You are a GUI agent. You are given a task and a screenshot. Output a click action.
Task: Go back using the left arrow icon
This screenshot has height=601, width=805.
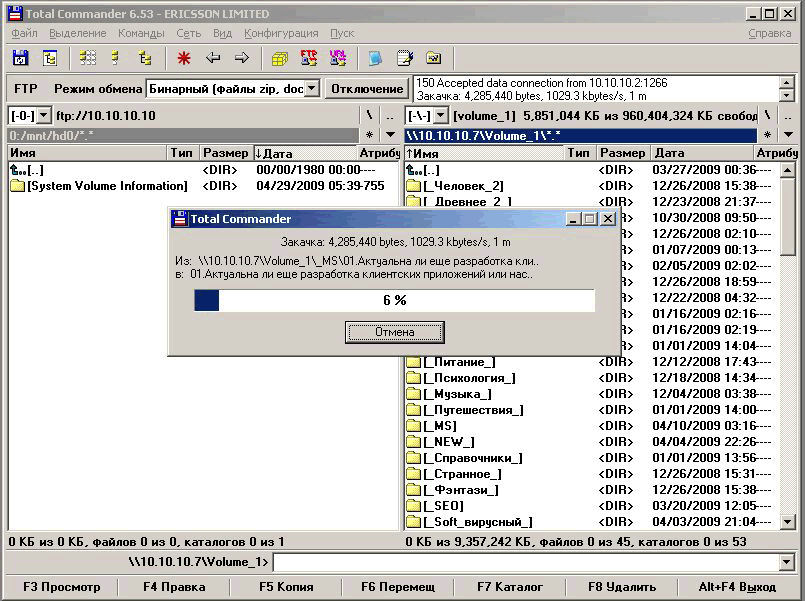[213, 58]
